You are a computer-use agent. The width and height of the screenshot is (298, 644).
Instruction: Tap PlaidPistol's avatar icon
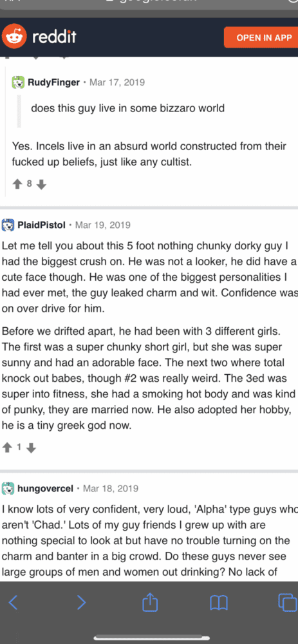[8, 225]
